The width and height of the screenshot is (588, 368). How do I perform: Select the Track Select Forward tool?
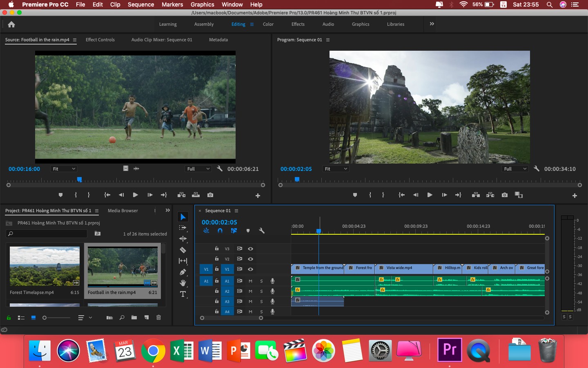(x=183, y=228)
